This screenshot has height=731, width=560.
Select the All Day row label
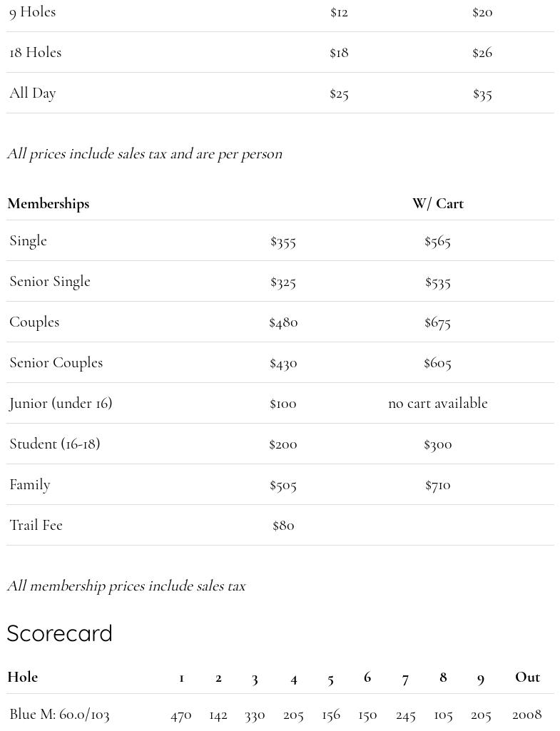pyautogui.click(x=33, y=93)
